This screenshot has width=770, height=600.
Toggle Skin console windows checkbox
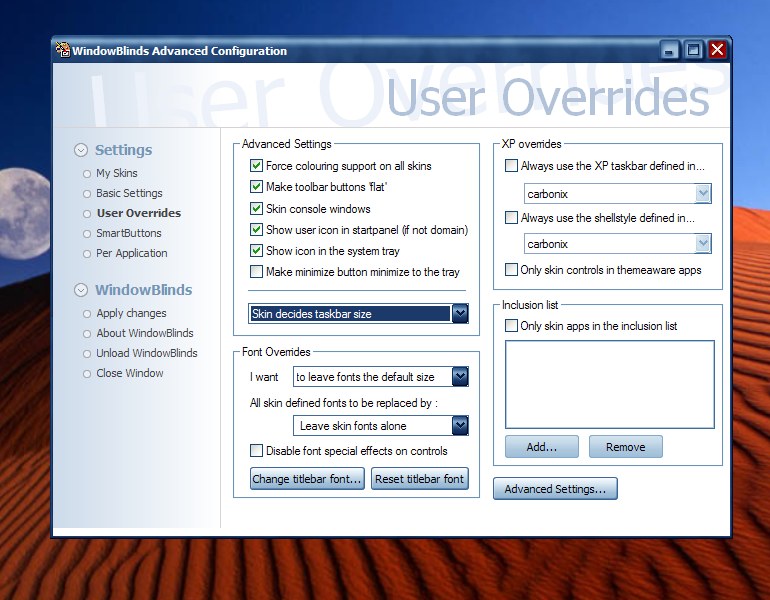(x=256, y=209)
